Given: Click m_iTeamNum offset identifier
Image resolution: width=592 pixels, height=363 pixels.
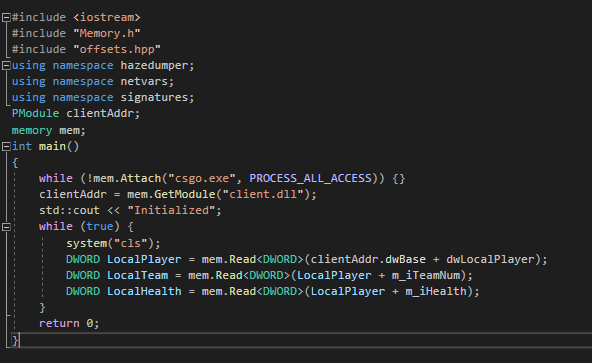Looking at the screenshot, I should (426, 275).
